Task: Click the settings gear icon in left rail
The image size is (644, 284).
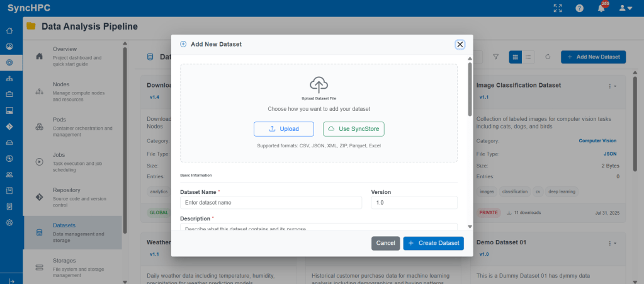Action: (9, 222)
